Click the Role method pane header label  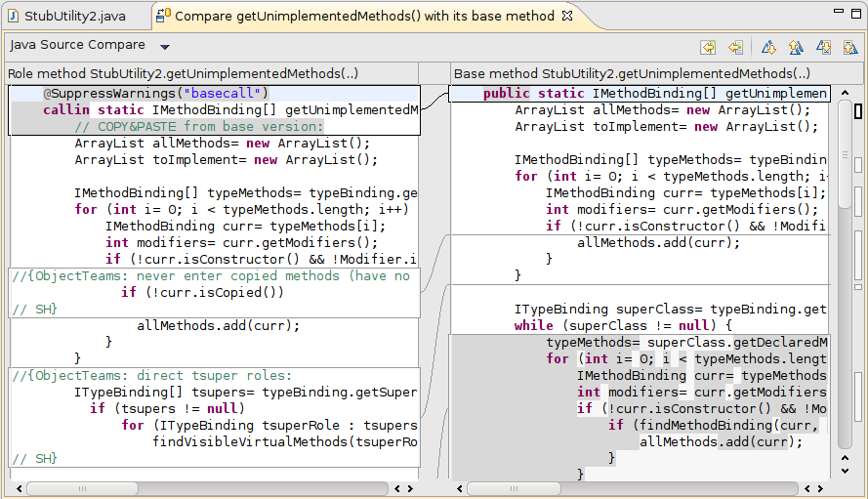pyautogui.click(x=183, y=73)
